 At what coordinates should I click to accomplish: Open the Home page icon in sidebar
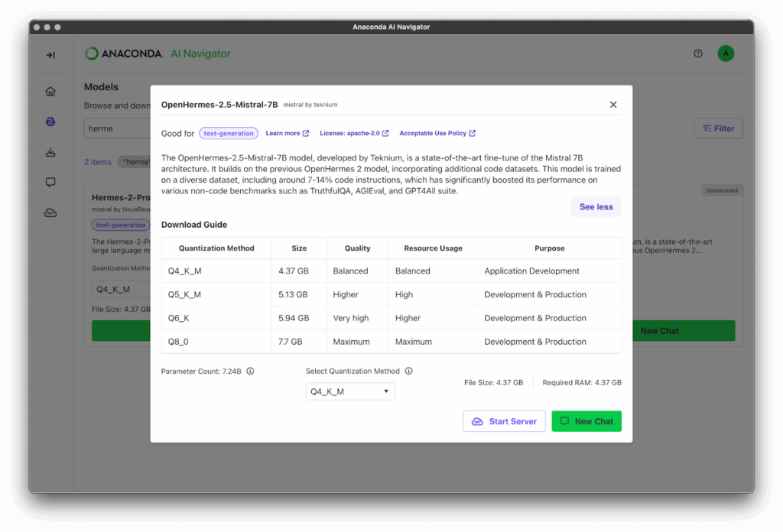pyautogui.click(x=50, y=91)
